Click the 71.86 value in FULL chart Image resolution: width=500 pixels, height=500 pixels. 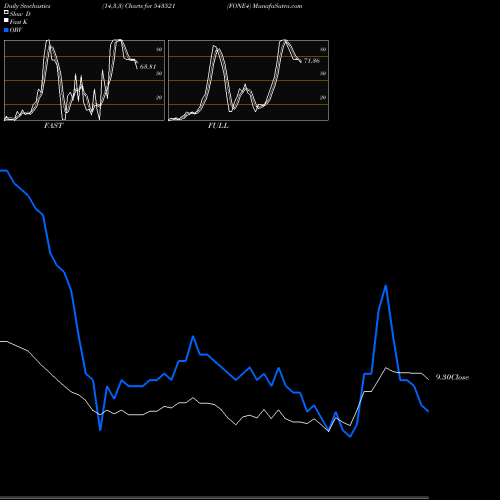312,61
